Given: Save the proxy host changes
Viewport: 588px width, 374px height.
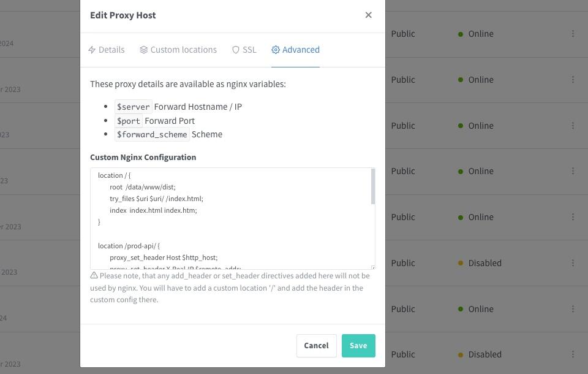Looking at the screenshot, I should click(358, 346).
